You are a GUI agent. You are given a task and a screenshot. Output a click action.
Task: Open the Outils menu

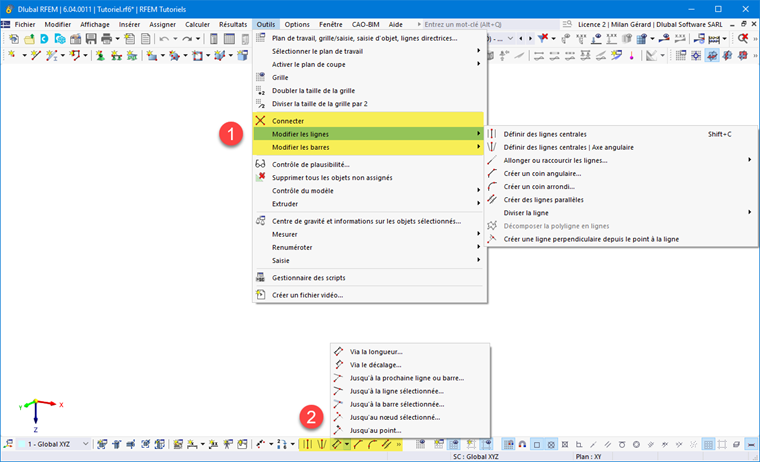[x=266, y=24]
